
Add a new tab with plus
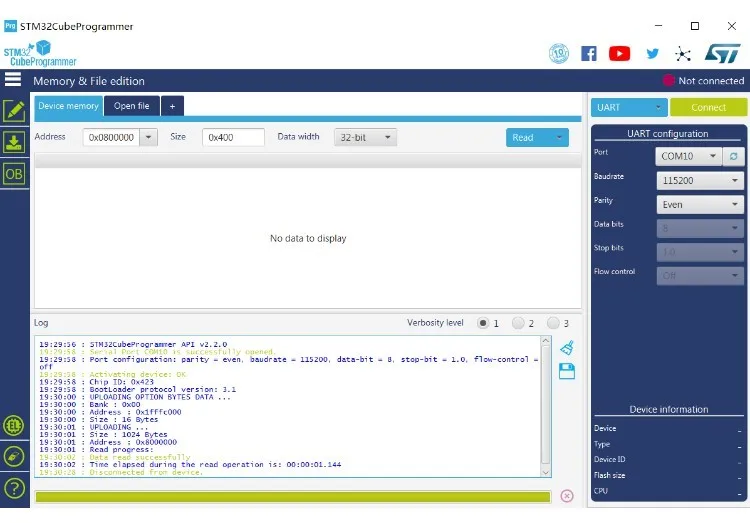pyautogui.click(x=173, y=106)
